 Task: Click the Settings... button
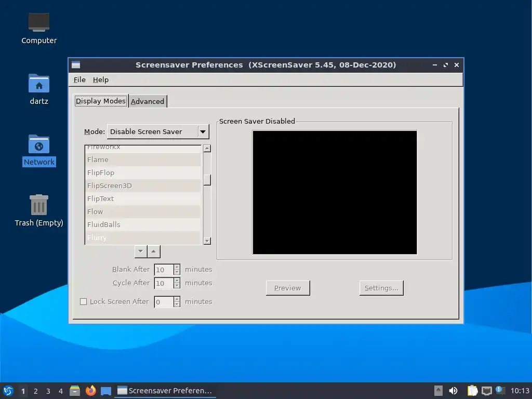[381, 288]
